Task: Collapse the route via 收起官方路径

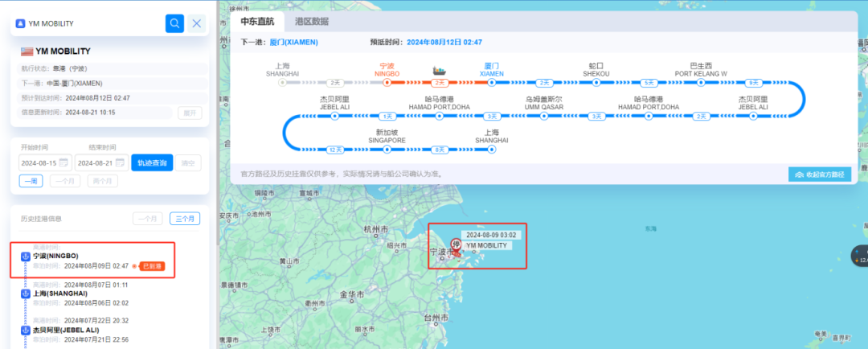Action: click(820, 174)
